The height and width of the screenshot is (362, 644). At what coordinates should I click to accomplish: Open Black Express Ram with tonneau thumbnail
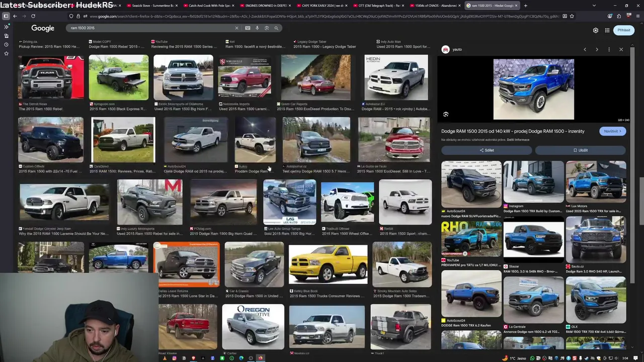tap(119, 78)
